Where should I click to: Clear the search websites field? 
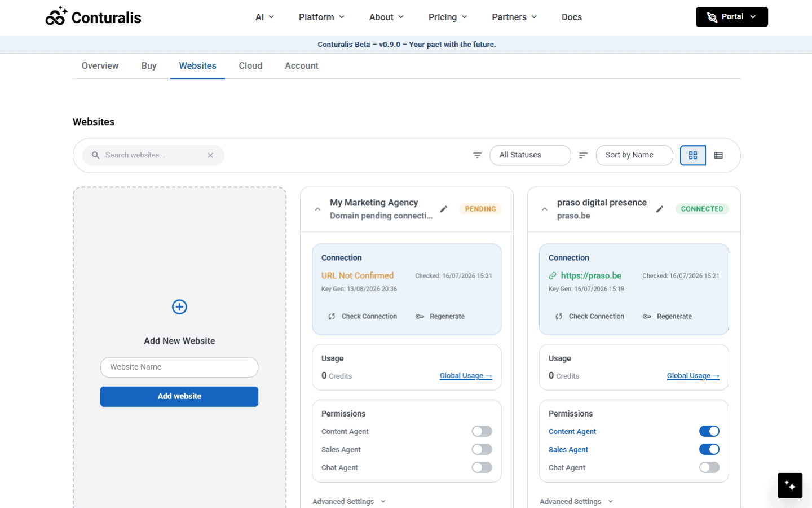click(x=210, y=155)
